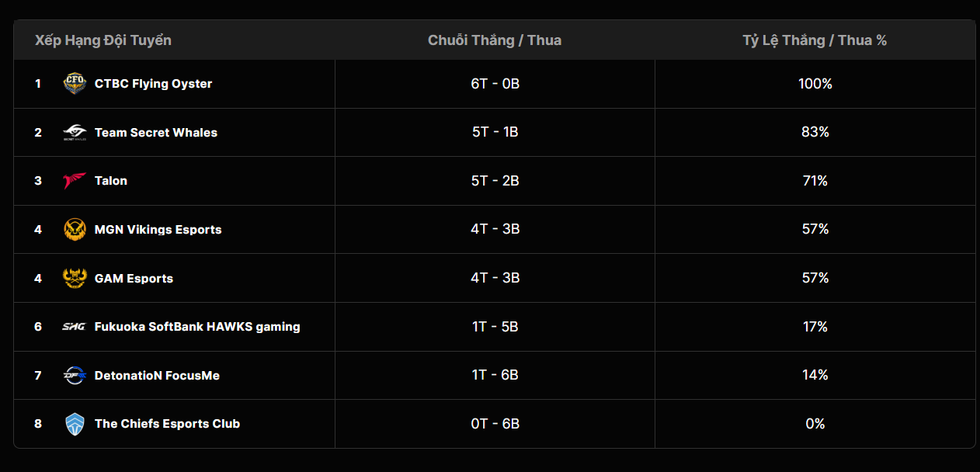
Task: Click rank number 1 in the standings
Action: 37,83
